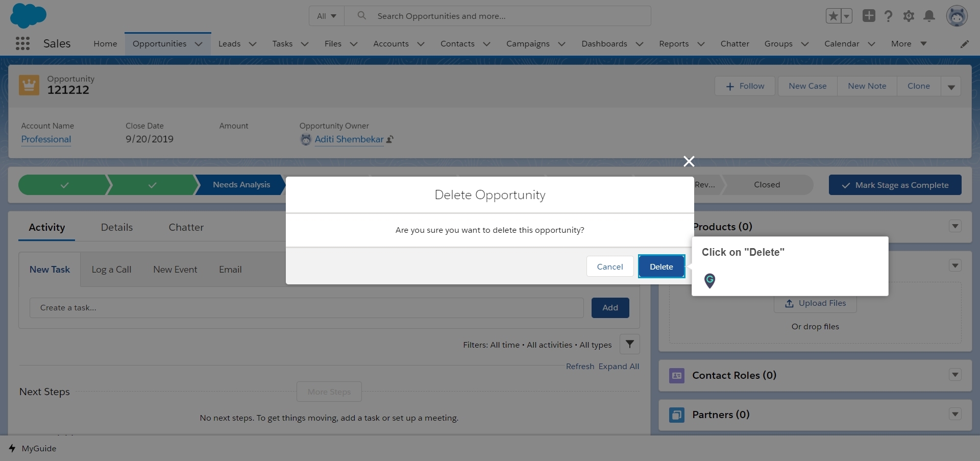The width and height of the screenshot is (980, 461).
Task: Open the notifications bell icon
Action: click(x=929, y=16)
